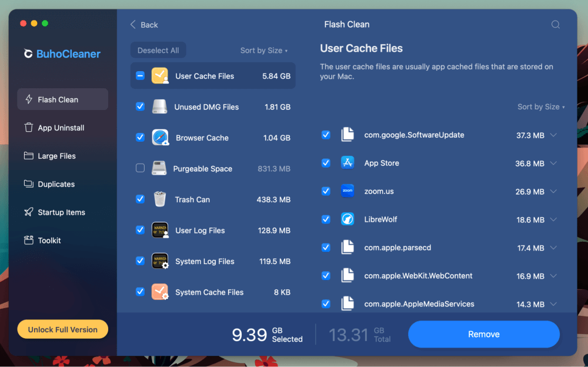Expand the zoom.us row chevron
This screenshot has height=367, width=588.
[x=553, y=191]
